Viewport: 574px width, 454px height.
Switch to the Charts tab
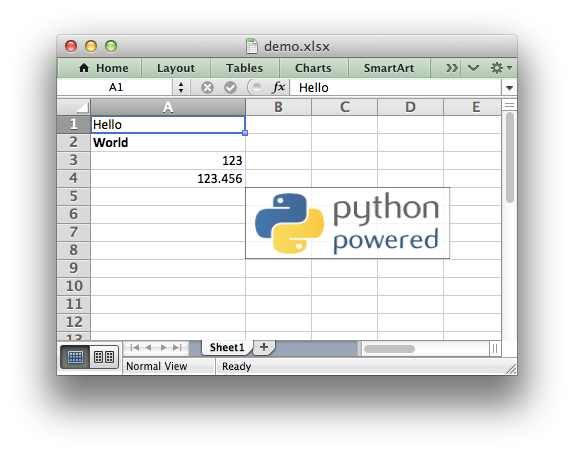pyautogui.click(x=313, y=68)
